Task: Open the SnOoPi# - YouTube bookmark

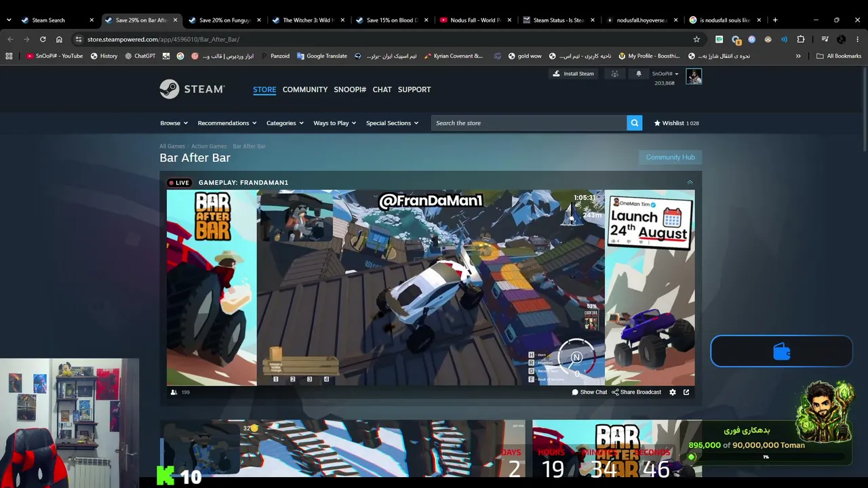Action: [54, 56]
